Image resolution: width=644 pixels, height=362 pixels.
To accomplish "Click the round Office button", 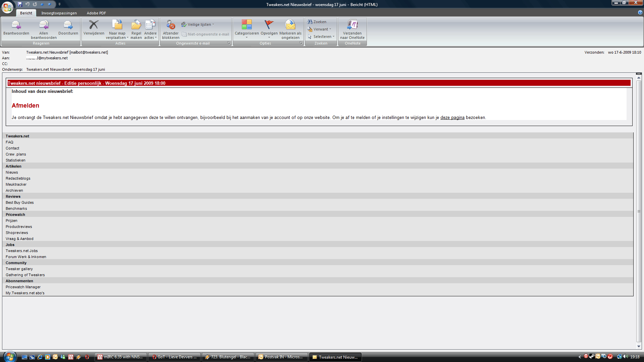I will tap(7, 7).
